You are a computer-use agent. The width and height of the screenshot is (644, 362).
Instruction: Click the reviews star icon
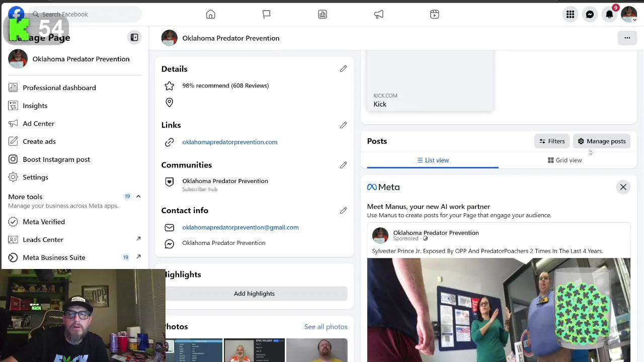(170, 85)
